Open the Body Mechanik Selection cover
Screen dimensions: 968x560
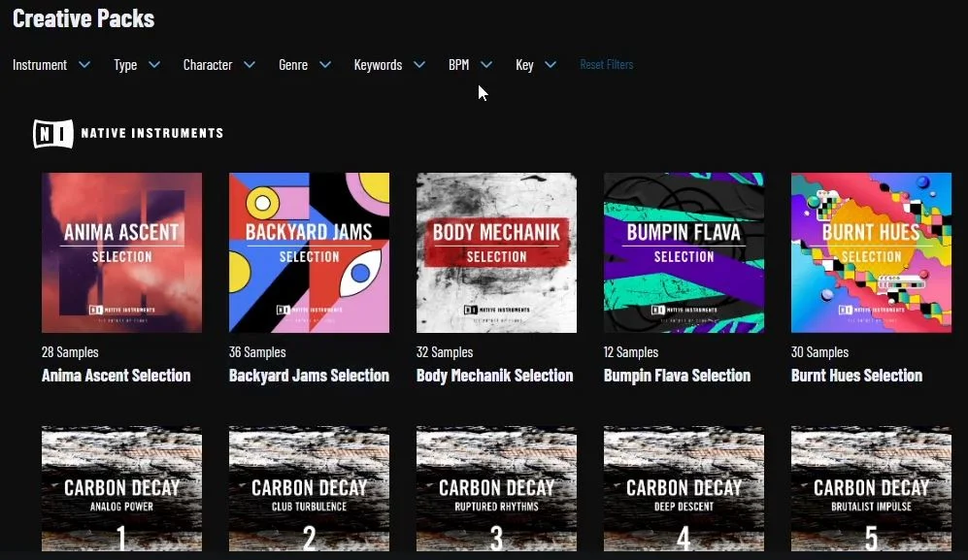(496, 252)
